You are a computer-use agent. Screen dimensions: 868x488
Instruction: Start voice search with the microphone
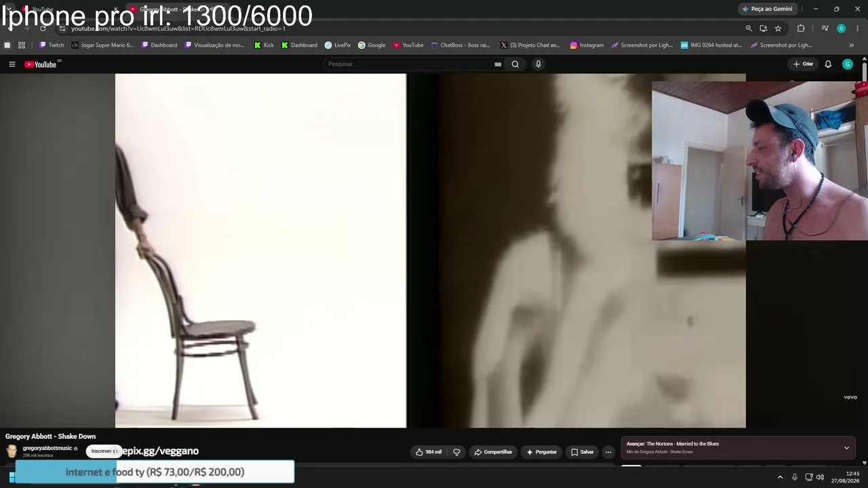pos(538,64)
